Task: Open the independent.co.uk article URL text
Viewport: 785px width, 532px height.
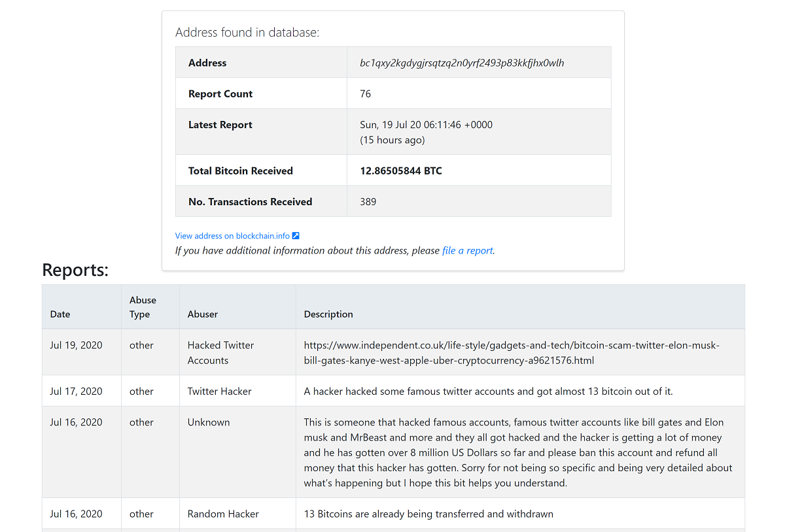Action: pos(512,353)
